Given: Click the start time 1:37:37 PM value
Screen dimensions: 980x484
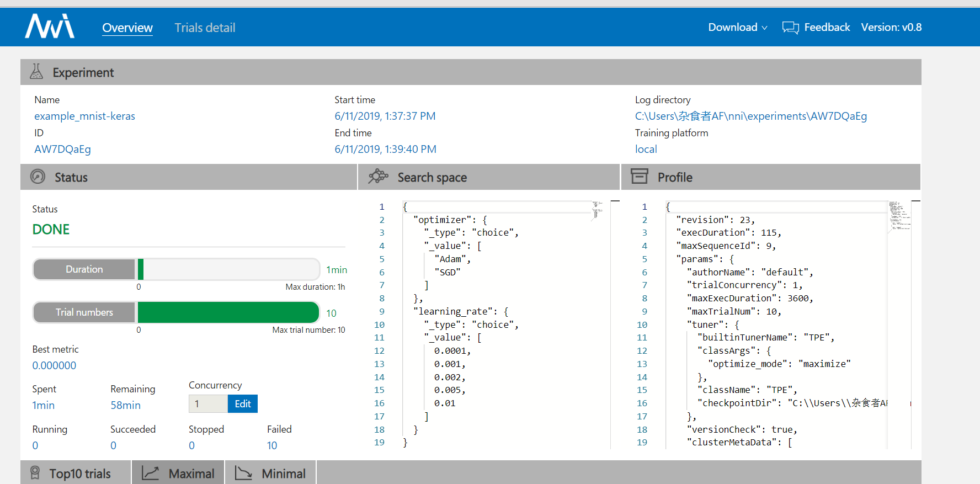Looking at the screenshot, I should 385,116.
